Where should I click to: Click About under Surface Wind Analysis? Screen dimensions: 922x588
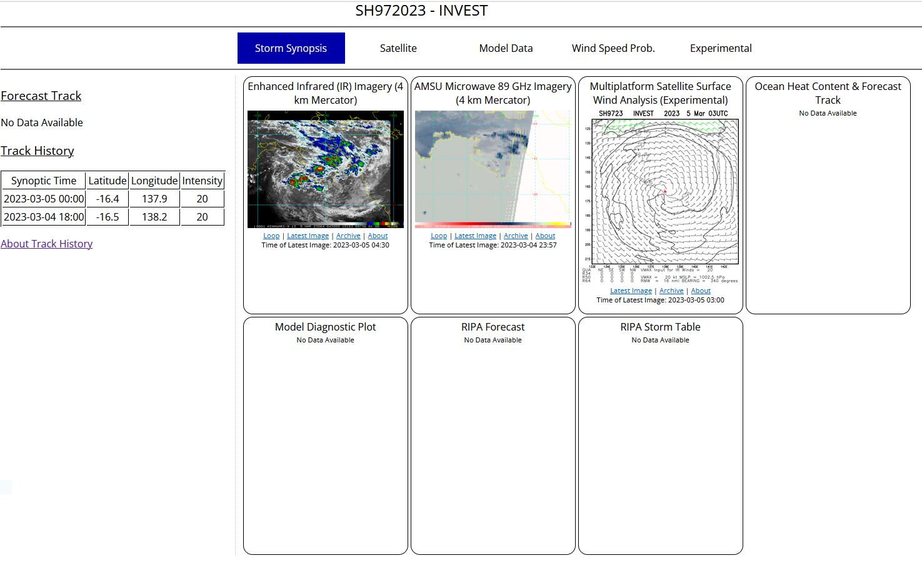[701, 291]
